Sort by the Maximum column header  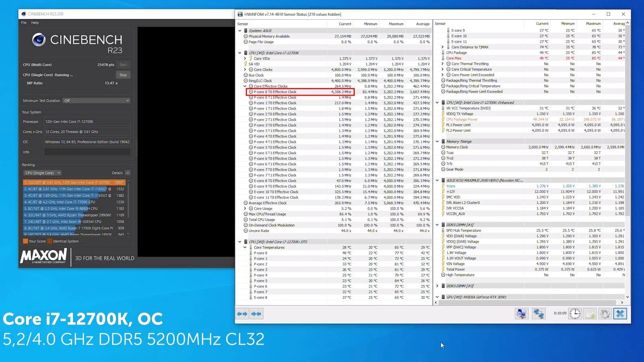396,24
